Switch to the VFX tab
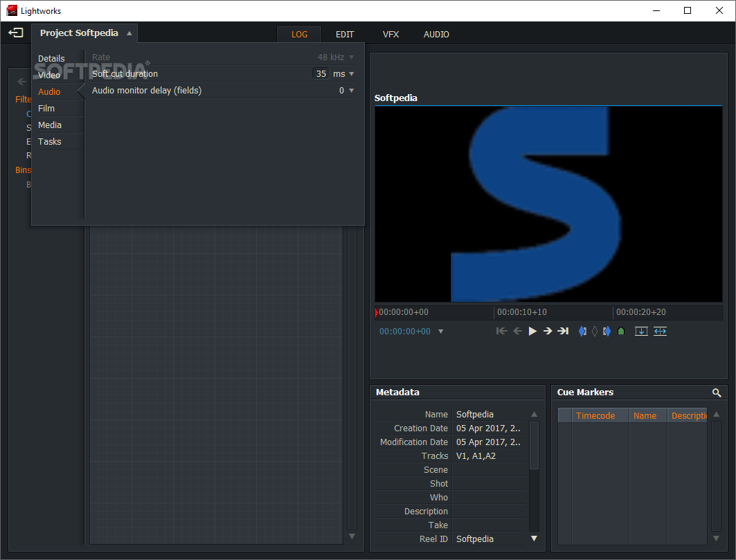 (391, 35)
